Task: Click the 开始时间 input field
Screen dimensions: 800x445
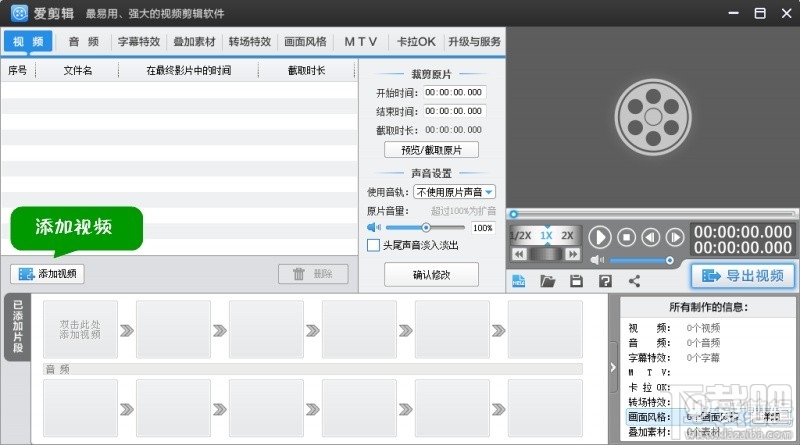Action: 454,92
